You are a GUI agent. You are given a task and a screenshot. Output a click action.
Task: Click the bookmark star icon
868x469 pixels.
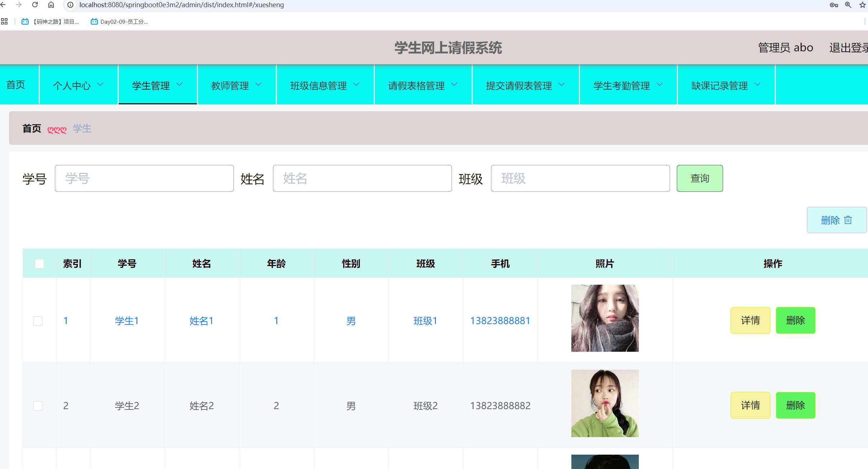coord(863,5)
